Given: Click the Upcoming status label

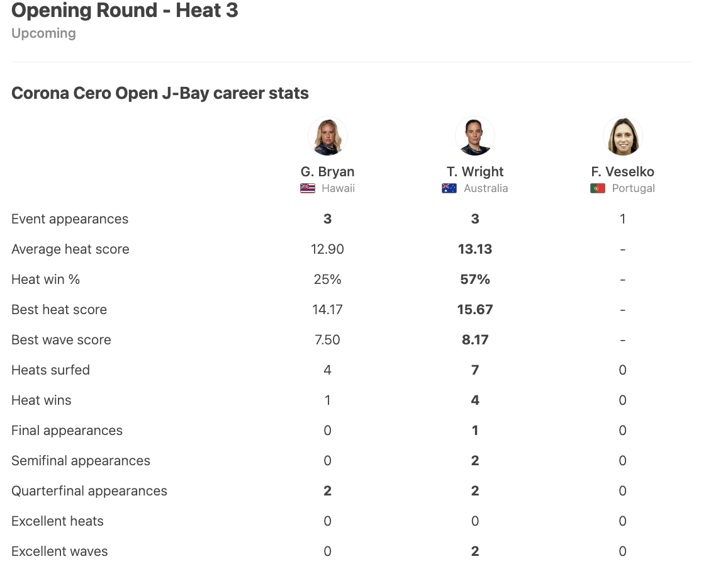Looking at the screenshot, I should (43, 33).
